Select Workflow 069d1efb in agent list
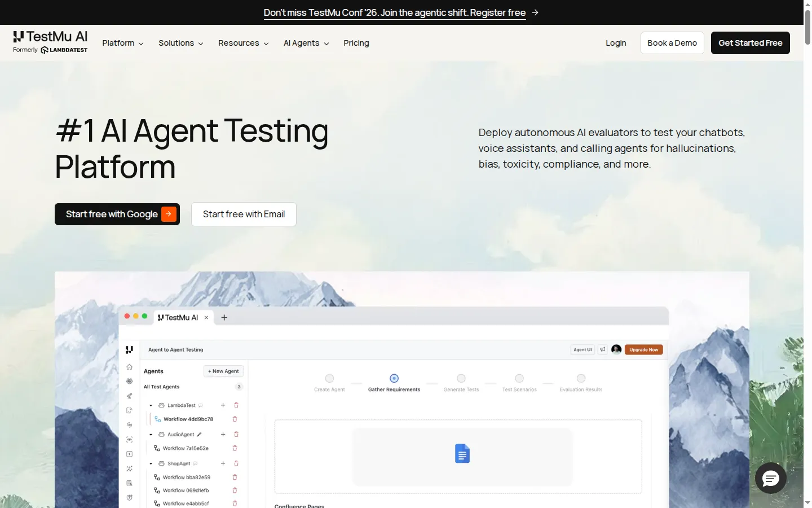 pos(186,491)
